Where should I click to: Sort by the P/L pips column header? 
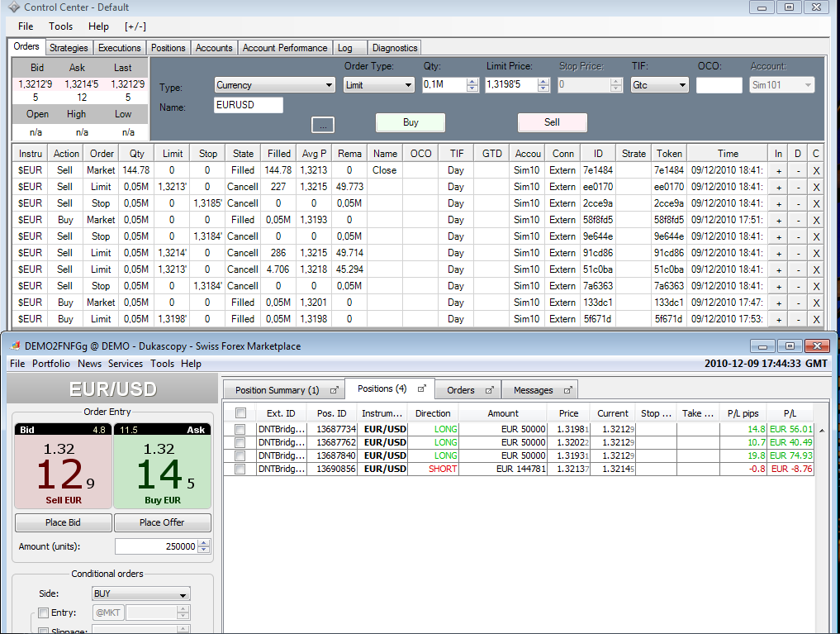click(743, 413)
